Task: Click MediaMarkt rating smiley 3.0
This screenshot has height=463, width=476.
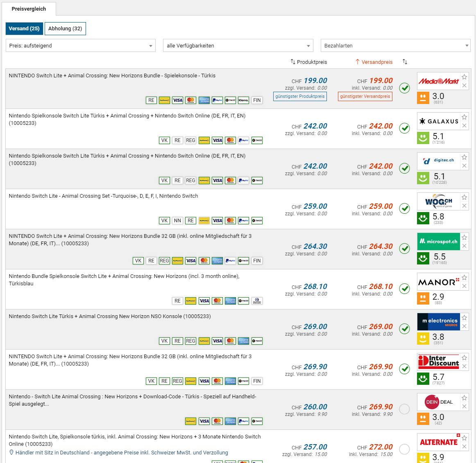Action: click(423, 98)
